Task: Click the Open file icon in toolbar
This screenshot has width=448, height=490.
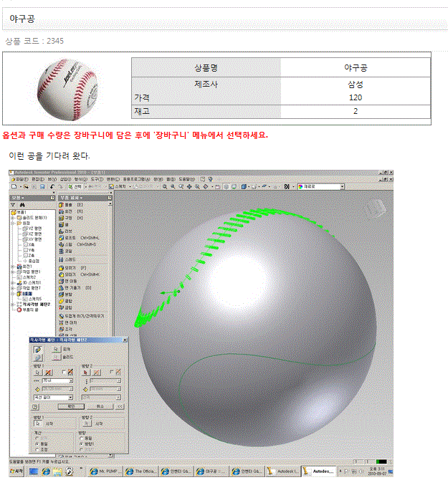Action: click(x=26, y=186)
